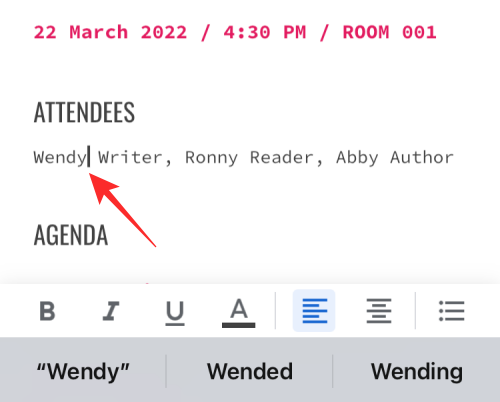
Task: Insert a bulleted list
Action: click(452, 311)
